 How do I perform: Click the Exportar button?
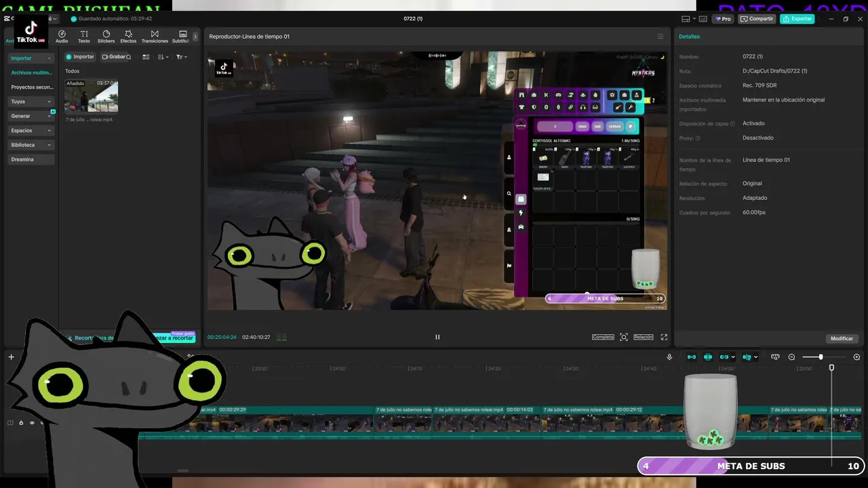click(x=797, y=19)
